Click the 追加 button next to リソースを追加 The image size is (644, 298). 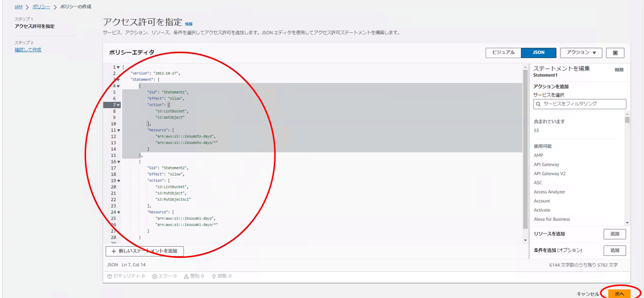[615, 234]
